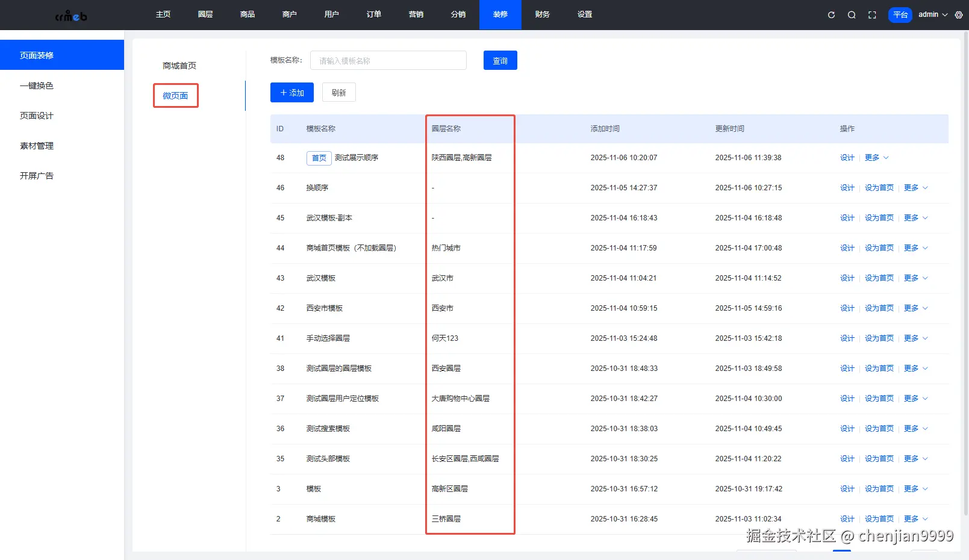Open the 订单 top menu
The width and height of the screenshot is (969, 560).
pos(374,14)
